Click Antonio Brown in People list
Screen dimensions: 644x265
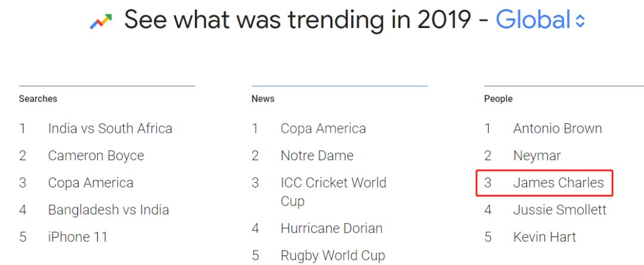(x=557, y=129)
